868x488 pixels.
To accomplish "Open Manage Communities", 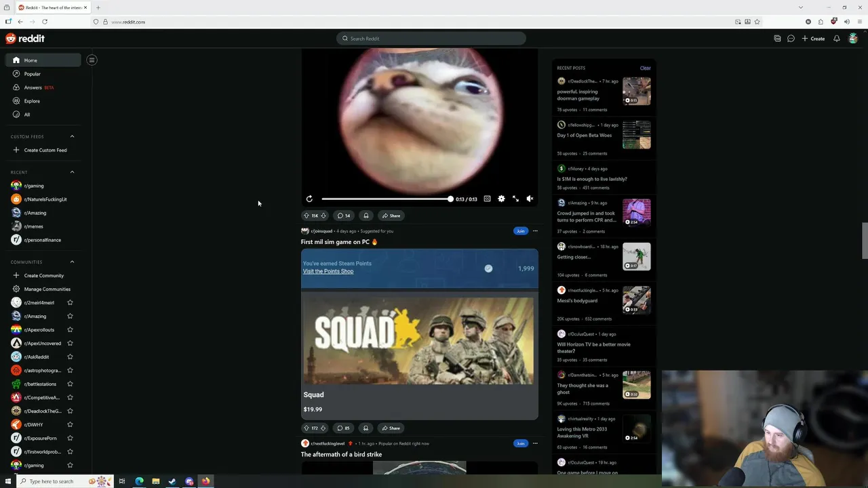I will 43,289.
